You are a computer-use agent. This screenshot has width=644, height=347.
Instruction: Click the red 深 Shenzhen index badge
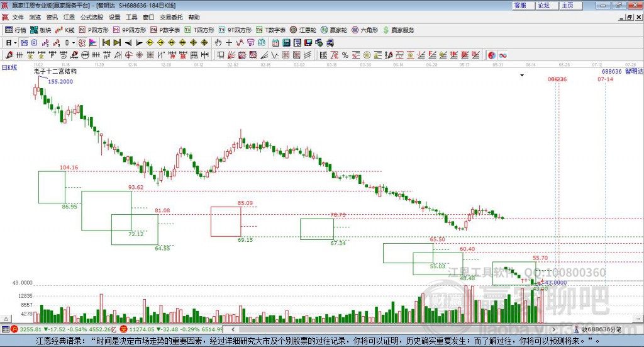click(124, 329)
